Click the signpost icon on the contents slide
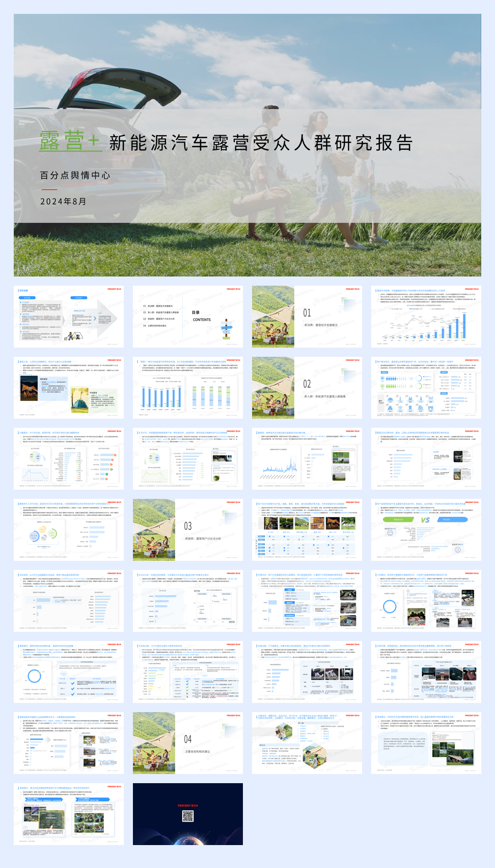 coord(226,328)
